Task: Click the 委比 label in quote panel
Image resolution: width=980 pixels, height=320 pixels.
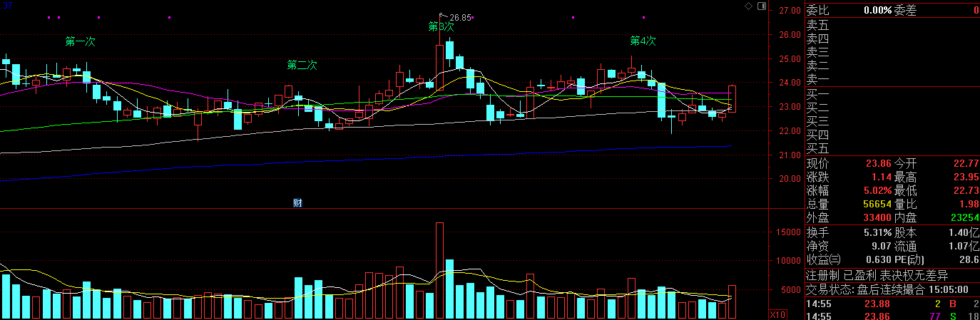Action: (818, 11)
